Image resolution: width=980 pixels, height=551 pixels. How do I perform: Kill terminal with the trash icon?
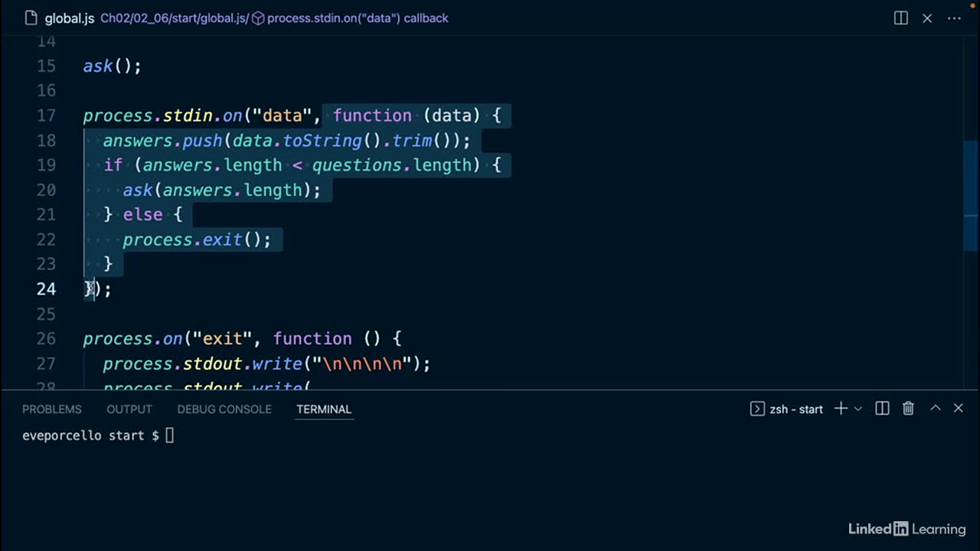pos(908,409)
